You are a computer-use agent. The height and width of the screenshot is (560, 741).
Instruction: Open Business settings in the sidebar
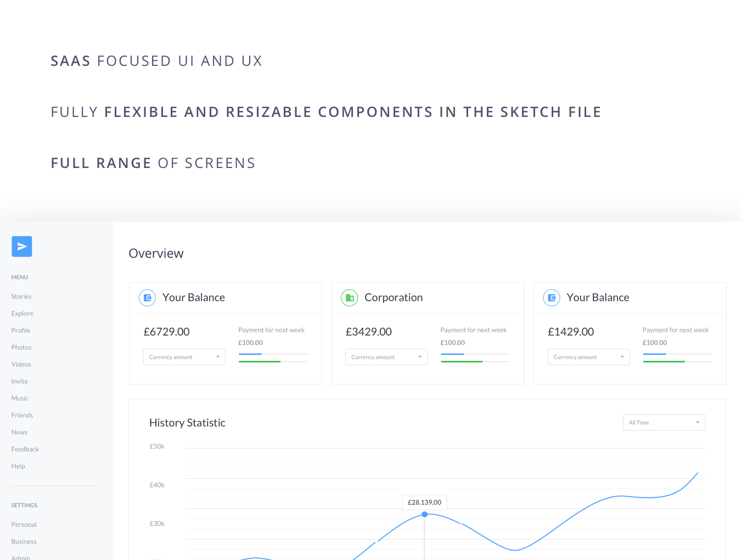click(24, 542)
